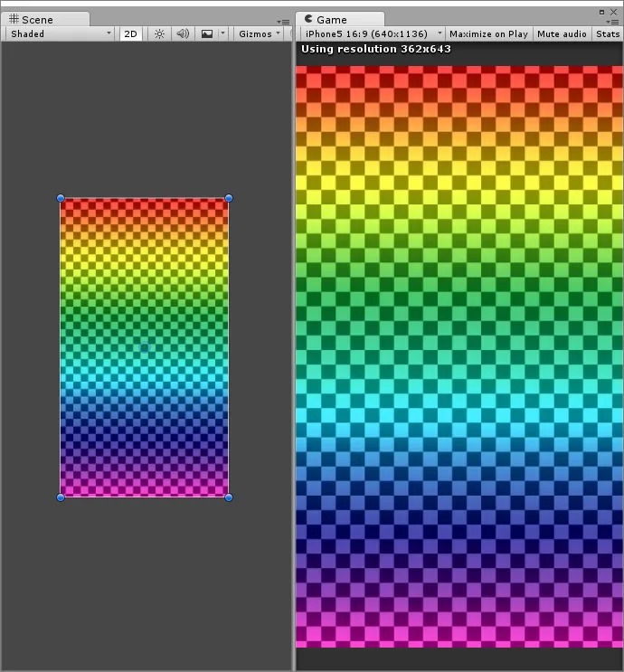The image size is (624, 672).
Task: Click the bottom-left sprite corner handle
Action: point(61,497)
